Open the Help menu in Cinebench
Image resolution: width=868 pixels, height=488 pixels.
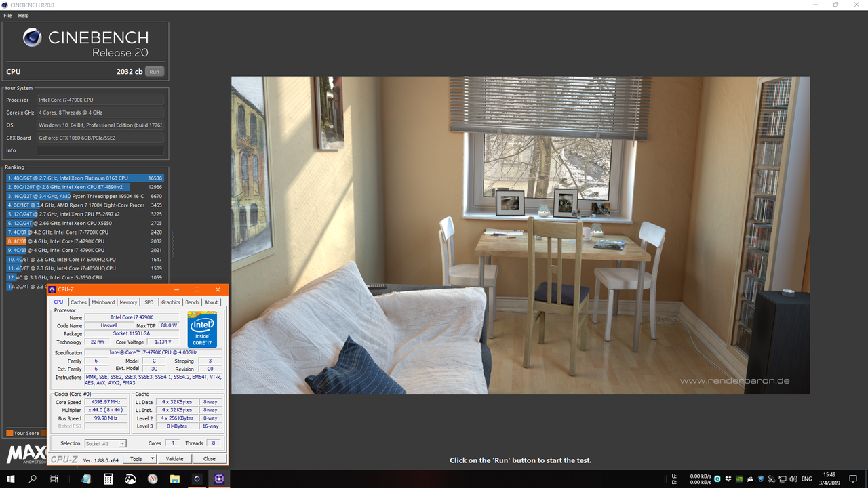[x=23, y=15]
